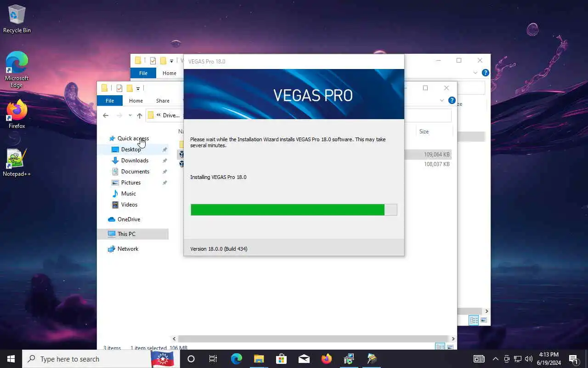Open Cortana from the taskbar

[x=191, y=359]
